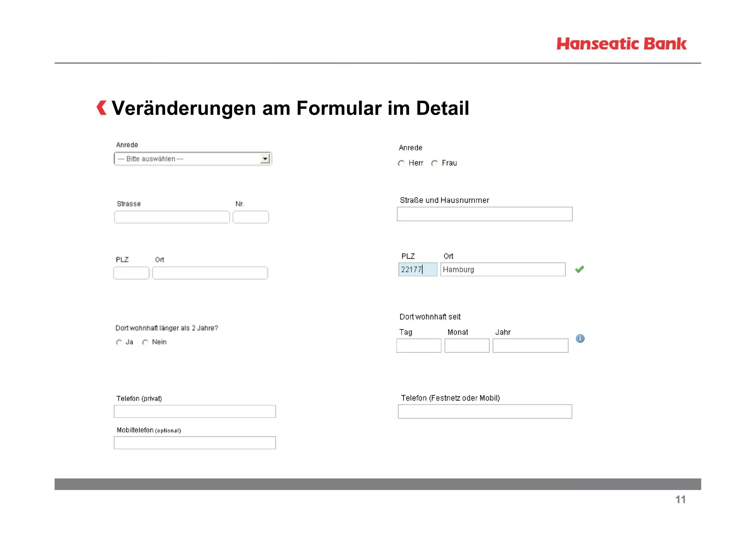This screenshot has width=756, height=535.
Task: Click the 'Mobiltelefon (optional)' label
Action: 149,430
